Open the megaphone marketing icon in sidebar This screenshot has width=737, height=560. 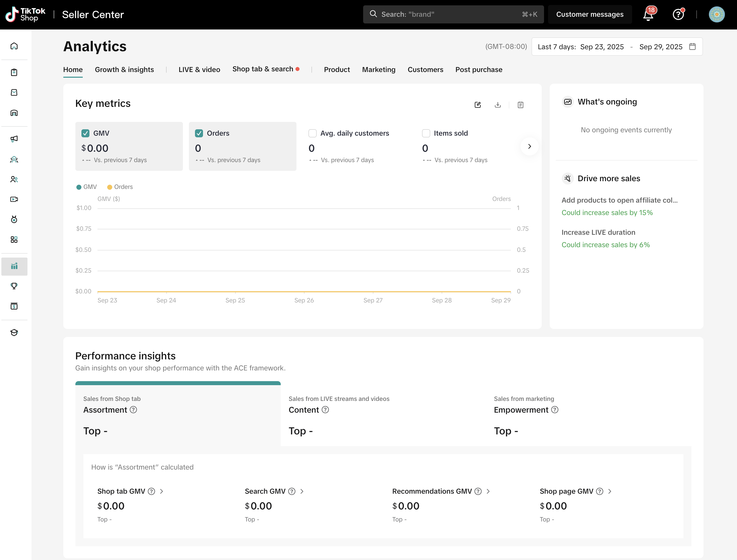pyautogui.click(x=14, y=139)
